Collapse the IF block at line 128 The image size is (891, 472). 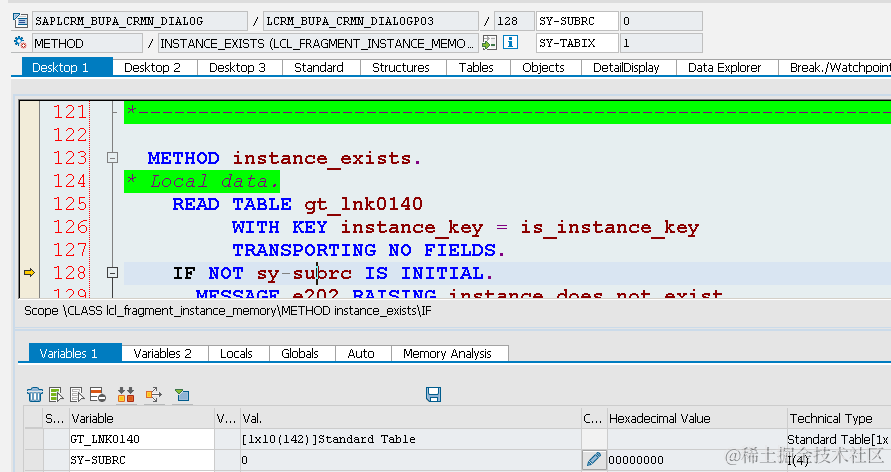(x=113, y=273)
